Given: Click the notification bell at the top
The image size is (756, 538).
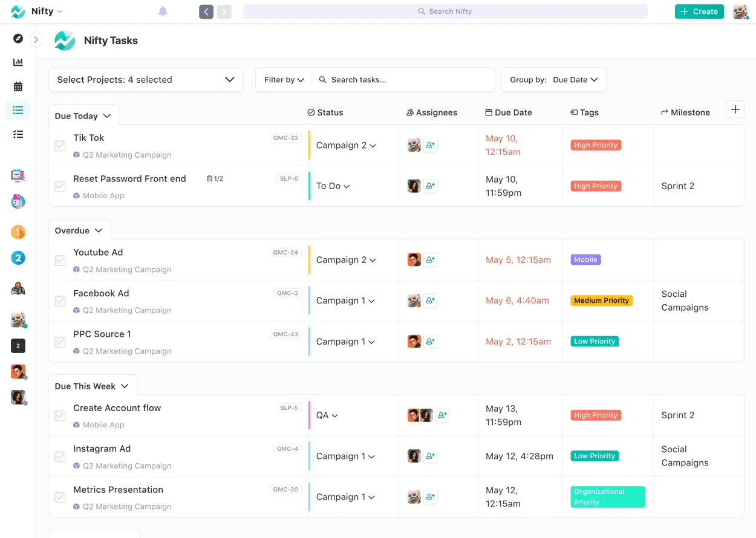Looking at the screenshot, I should coord(163,11).
